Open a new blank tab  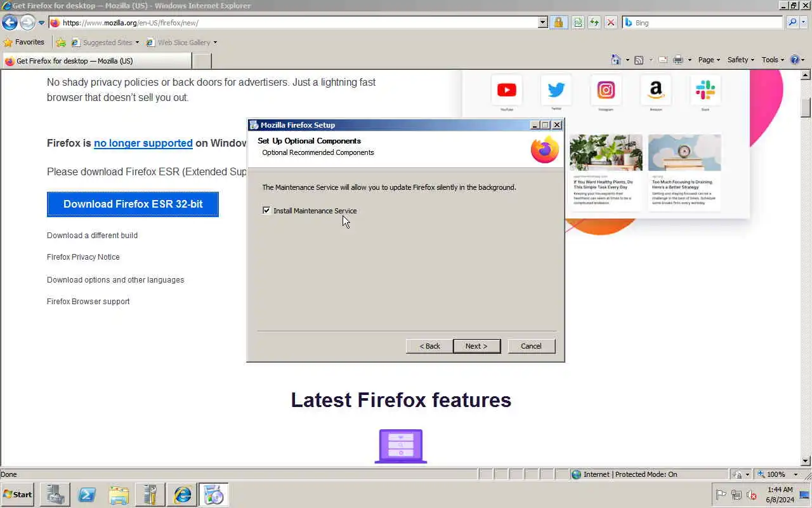pos(202,61)
